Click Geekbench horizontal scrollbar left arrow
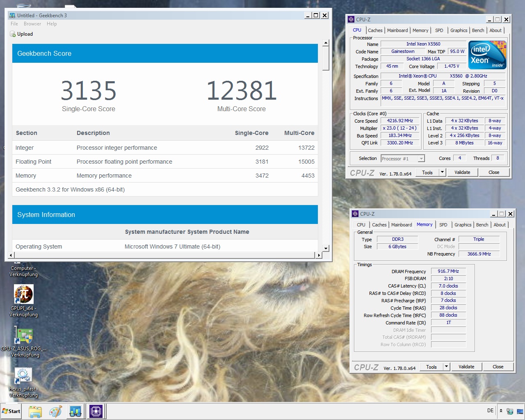Screen dimensions: 525x420 point(11,255)
